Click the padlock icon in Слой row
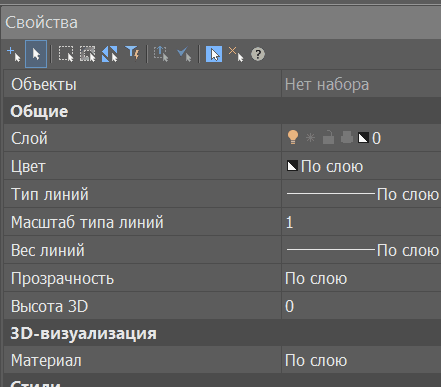Screen dimensions: 441x387 pos(328,138)
